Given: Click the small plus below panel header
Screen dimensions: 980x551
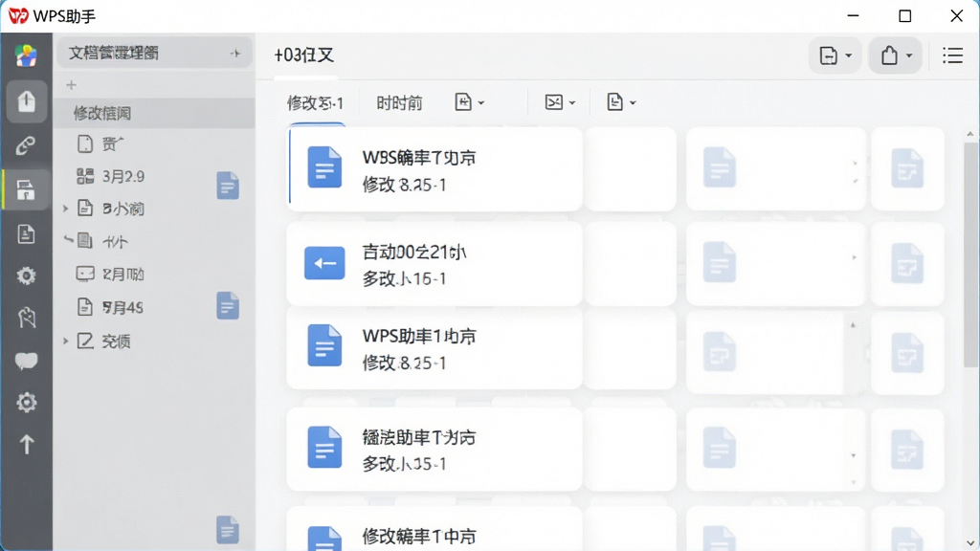Looking at the screenshot, I should [71, 85].
